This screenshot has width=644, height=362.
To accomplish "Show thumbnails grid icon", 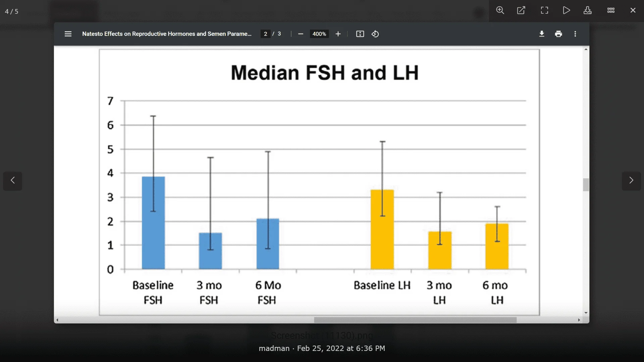I will pyautogui.click(x=611, y=10).
